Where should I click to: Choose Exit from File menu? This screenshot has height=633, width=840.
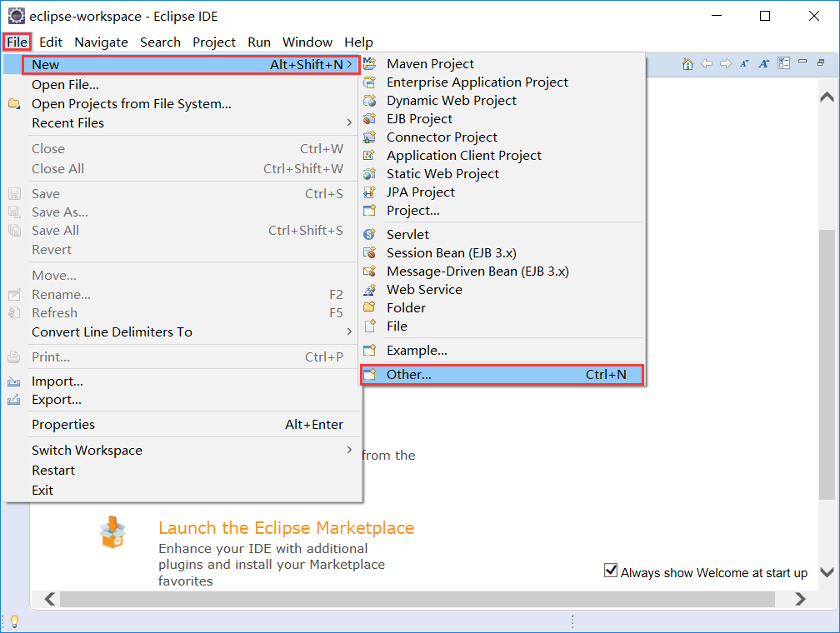(182, 490)
